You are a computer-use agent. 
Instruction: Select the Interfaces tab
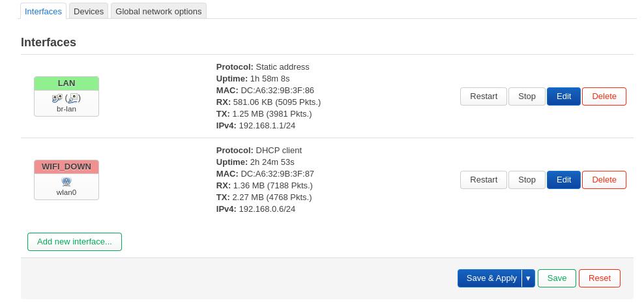[43, 12]
